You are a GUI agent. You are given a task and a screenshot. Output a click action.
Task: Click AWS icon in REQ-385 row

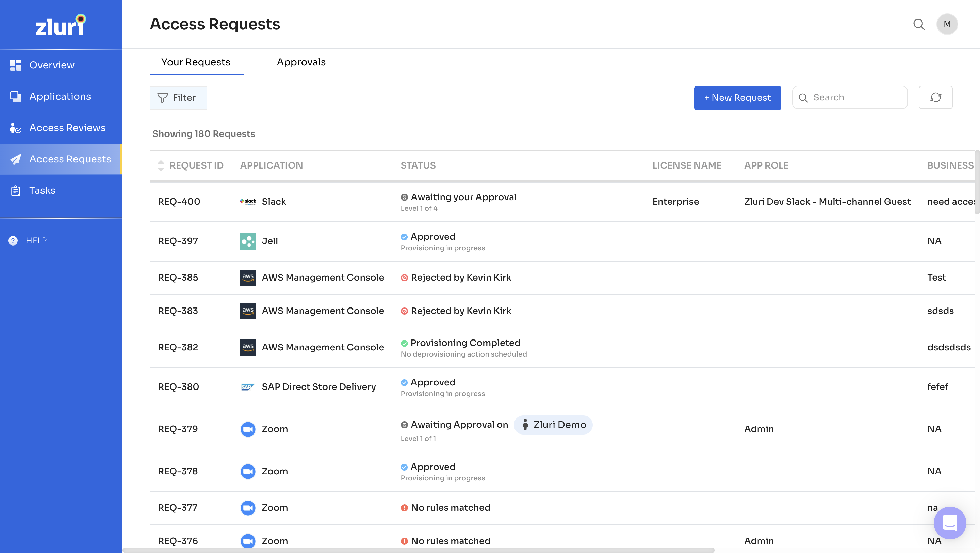[x=248, y=278]
